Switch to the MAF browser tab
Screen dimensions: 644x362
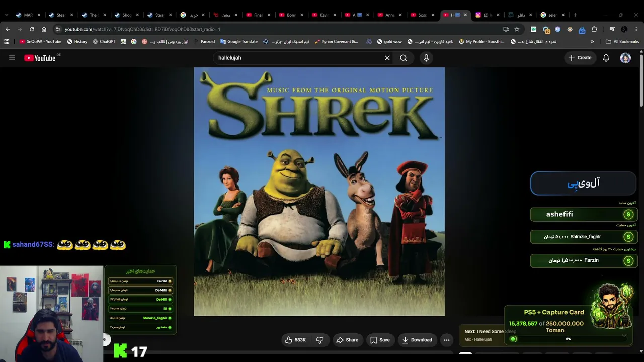(28, 15)
